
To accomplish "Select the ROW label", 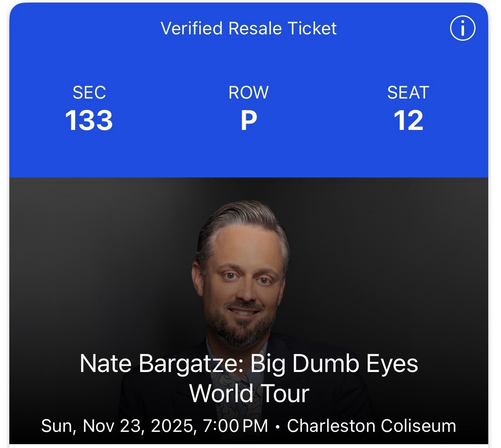I will point(248,93).
